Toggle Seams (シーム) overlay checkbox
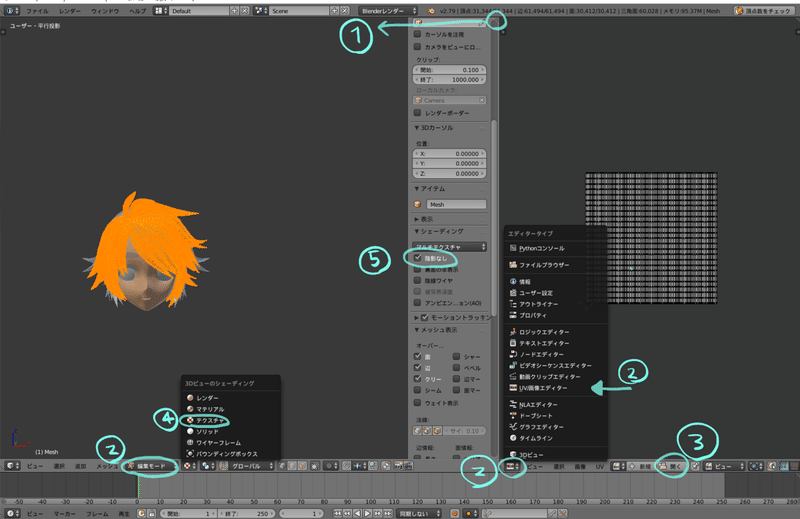The image size is (800, 519). point(418,390)
